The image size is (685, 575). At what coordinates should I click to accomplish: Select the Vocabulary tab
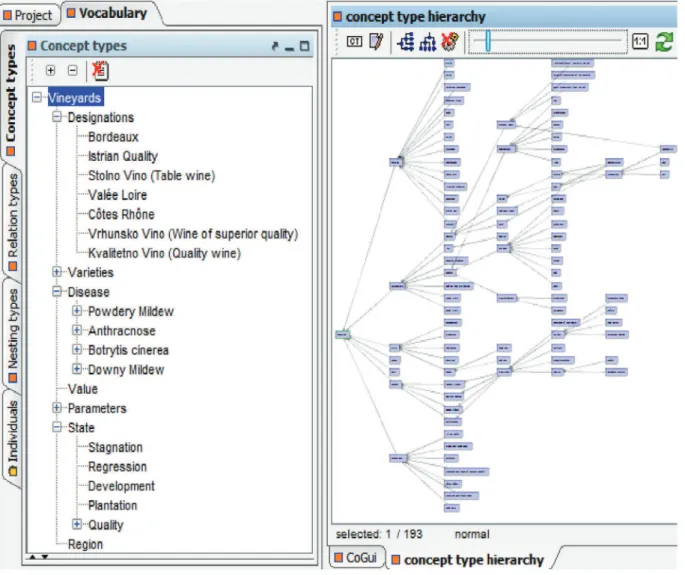(x=107, y=14)
